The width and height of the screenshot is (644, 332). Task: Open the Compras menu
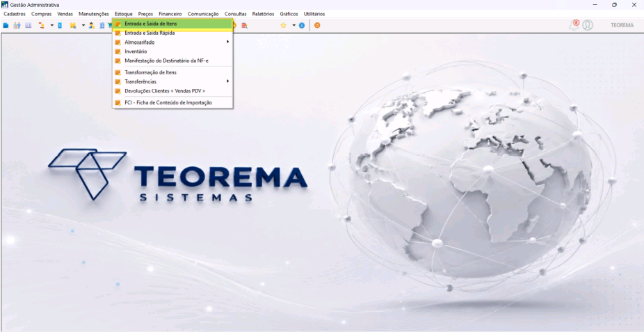(42, 14)
